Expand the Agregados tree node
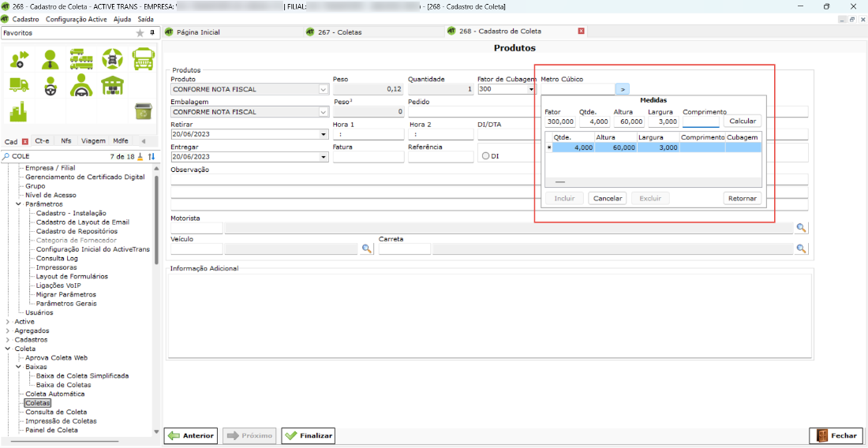 7,330
